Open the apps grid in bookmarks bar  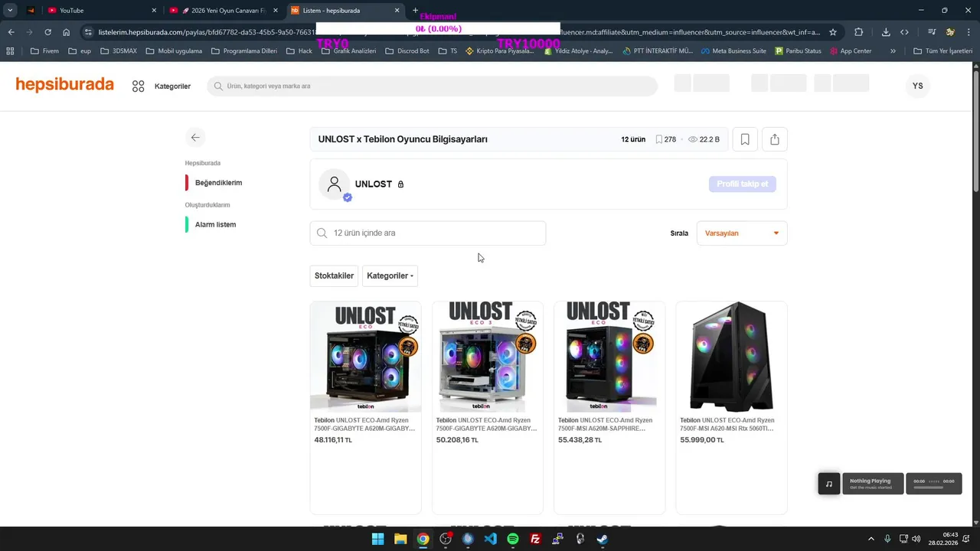(10, 51)
